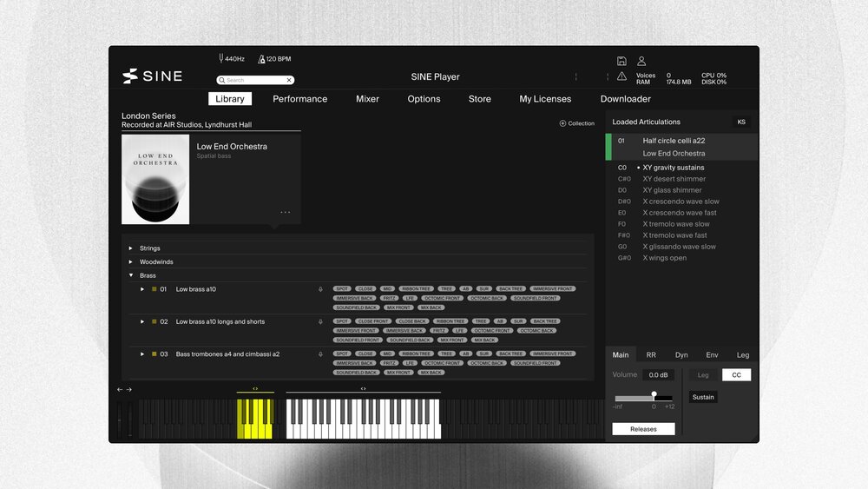Expand the Strings section
This screenshot has height=489, width=868.
131,248
